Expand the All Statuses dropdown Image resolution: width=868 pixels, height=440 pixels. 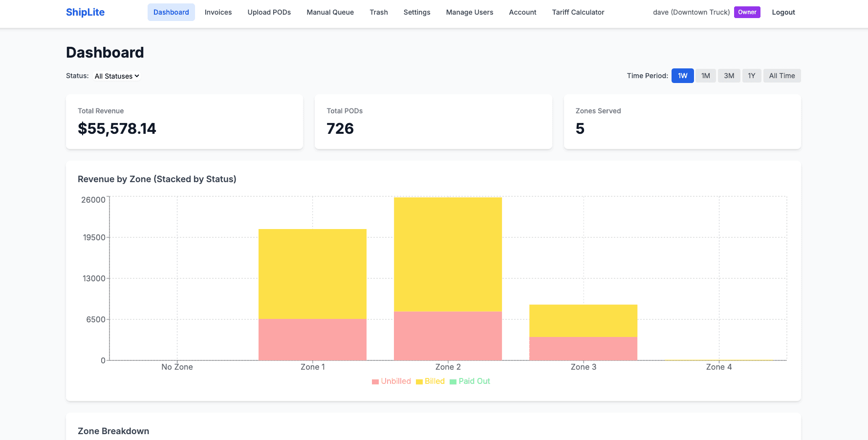point(117,76)
